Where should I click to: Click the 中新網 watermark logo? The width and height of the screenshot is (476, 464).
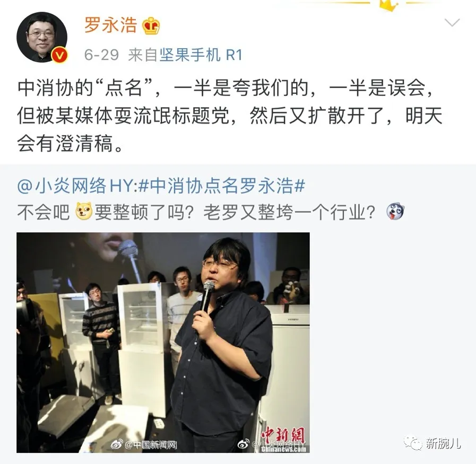pyautogui.click(x=283, y=438)
